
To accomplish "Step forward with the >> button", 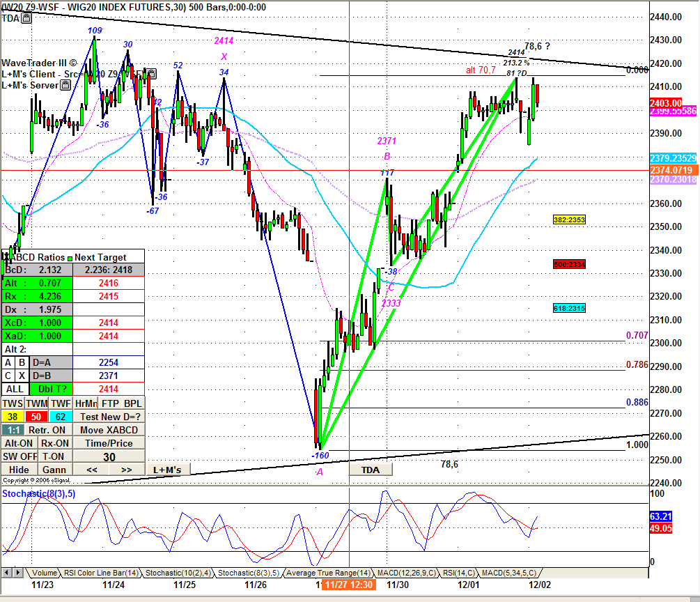I will tap(126, 470).
